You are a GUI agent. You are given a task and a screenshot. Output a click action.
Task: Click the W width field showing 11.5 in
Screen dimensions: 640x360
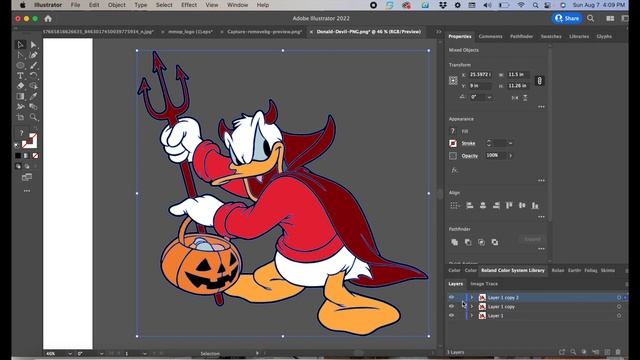[518, 75]
